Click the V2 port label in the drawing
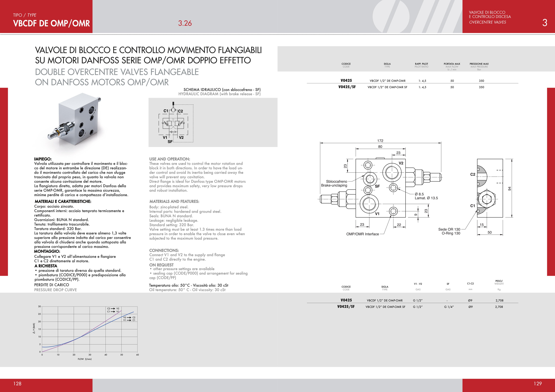Image resolution: width=555 pixels, height=392 pixels. click(401, 163)
